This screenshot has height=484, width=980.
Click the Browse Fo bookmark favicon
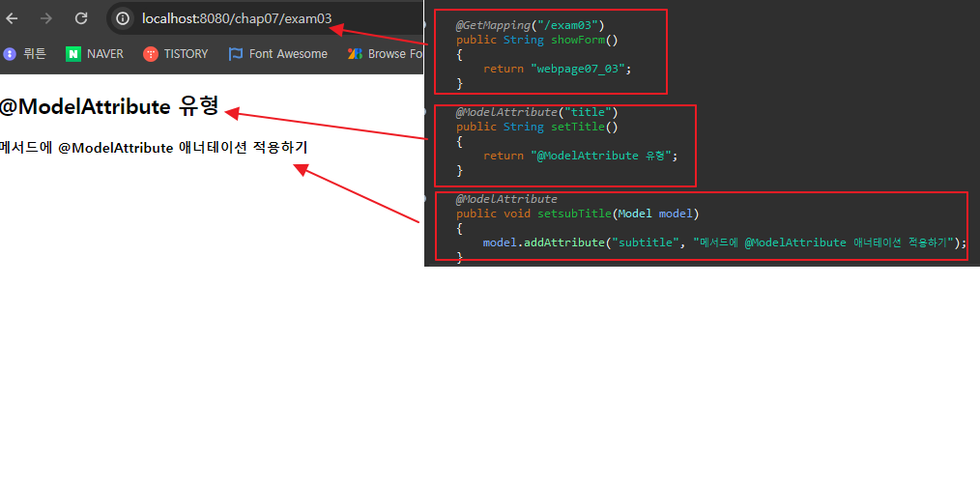(x=355, y=54)
